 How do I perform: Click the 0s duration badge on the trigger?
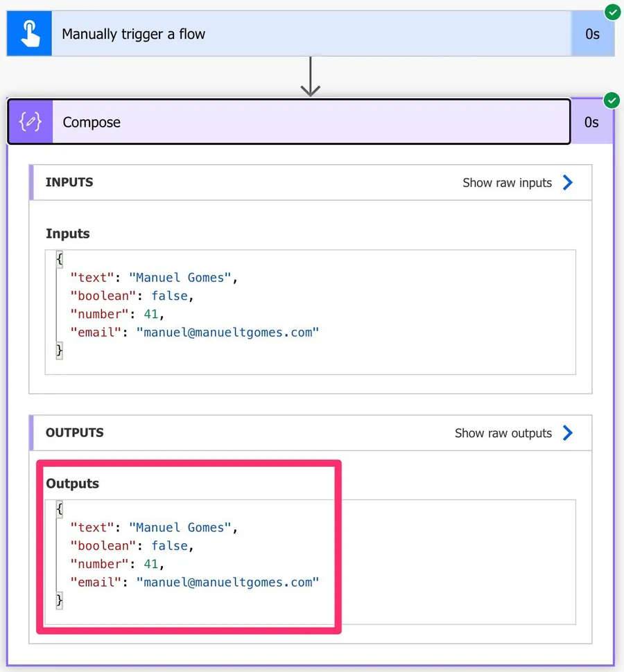point(592,34)
